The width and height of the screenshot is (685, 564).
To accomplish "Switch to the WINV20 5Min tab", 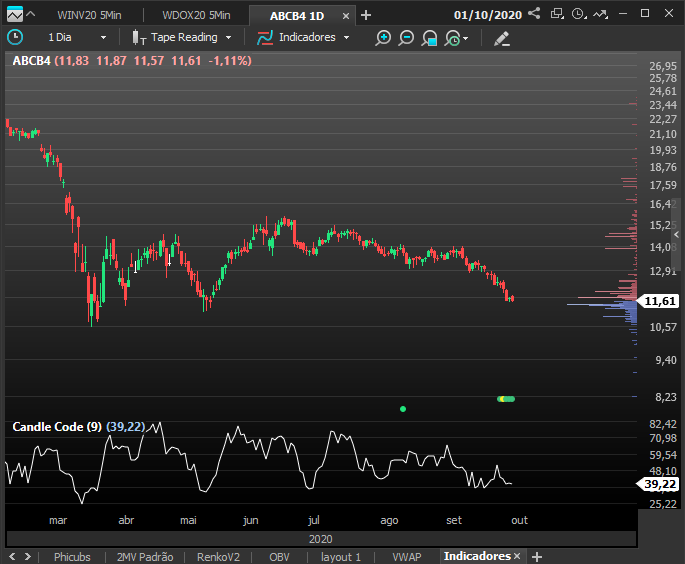I will pyautogui.click(x=89, y=15).
